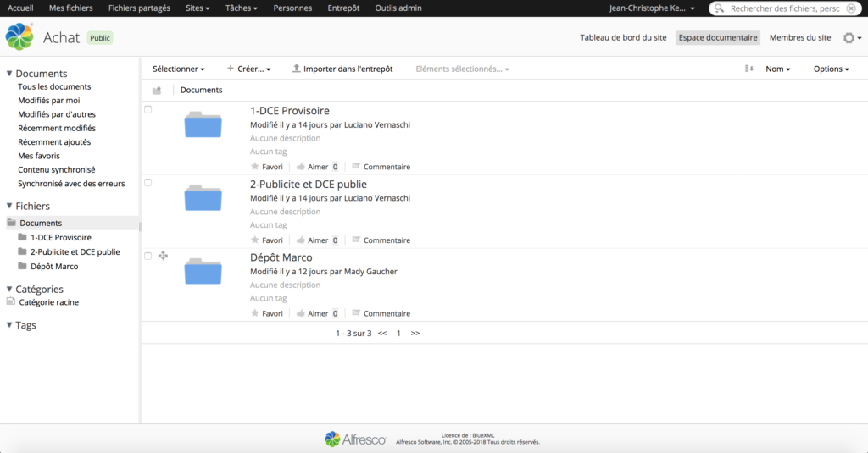The width and height of the screenshot is (868, 453).
Task: Open Eléments sélectionnés... dropdown
Action: point(462,69)
